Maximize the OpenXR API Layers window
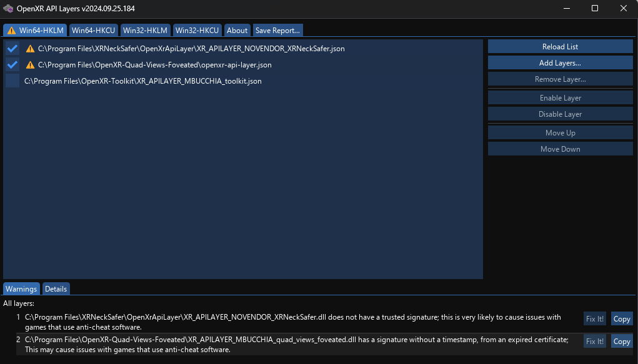This screenshot has width=638, height=364. [x=595, y=9]
